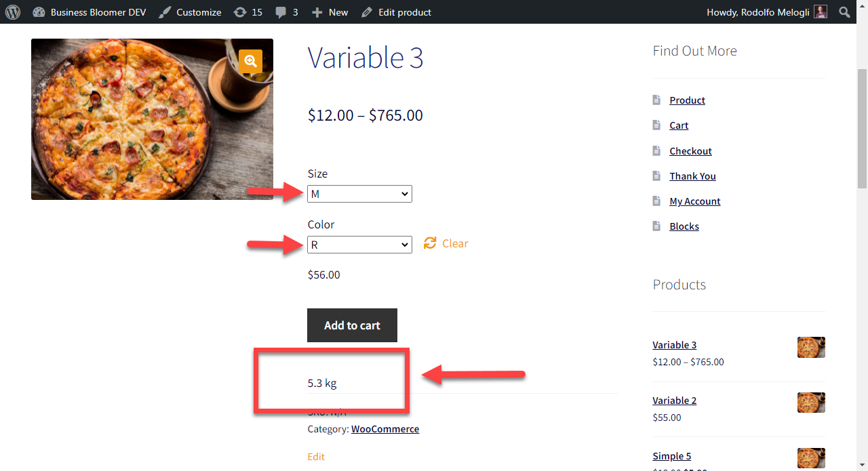Click the main pizza product image
Viewport: 868px width, 471px height.
(x=152, y=119)
